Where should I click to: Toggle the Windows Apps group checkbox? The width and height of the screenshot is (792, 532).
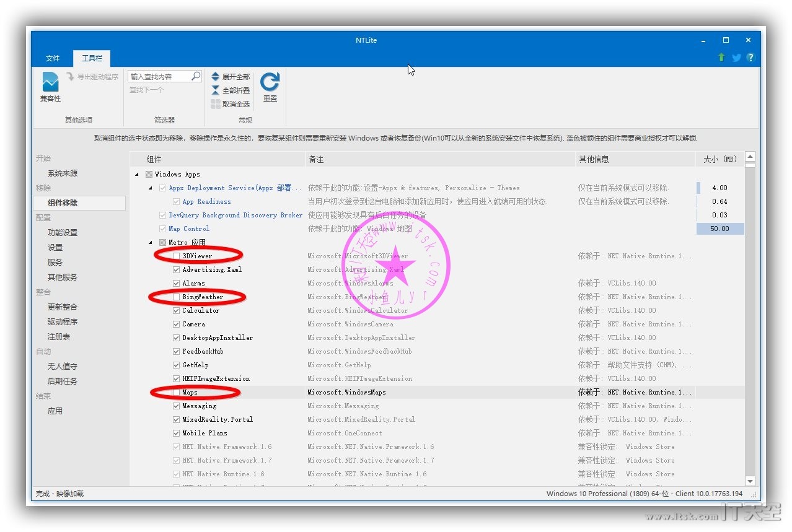[149, 175]
